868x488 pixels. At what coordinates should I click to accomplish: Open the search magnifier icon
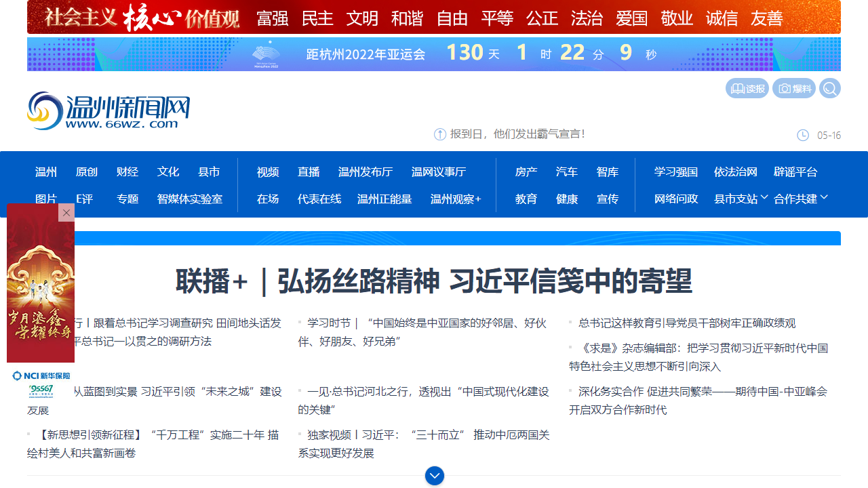click(x=830, y=89)
